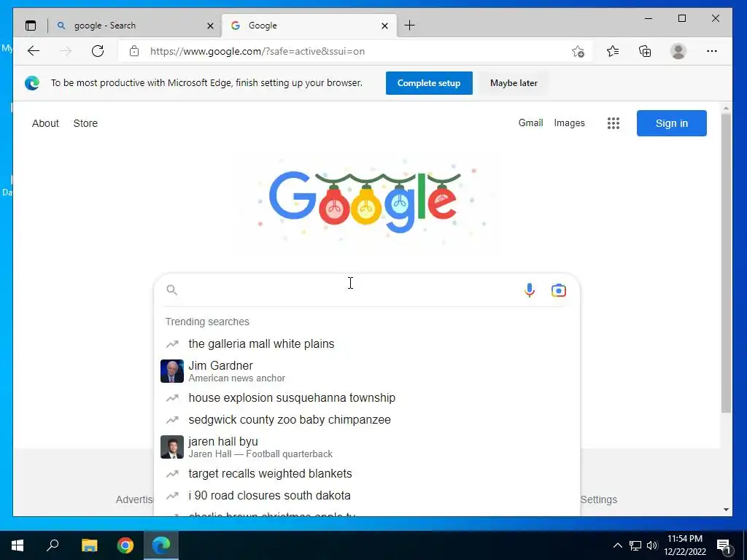Screen dimensions: 747x560
Task: Click Jaren Hall's thumbnail photo
Action: pos(172,447)
